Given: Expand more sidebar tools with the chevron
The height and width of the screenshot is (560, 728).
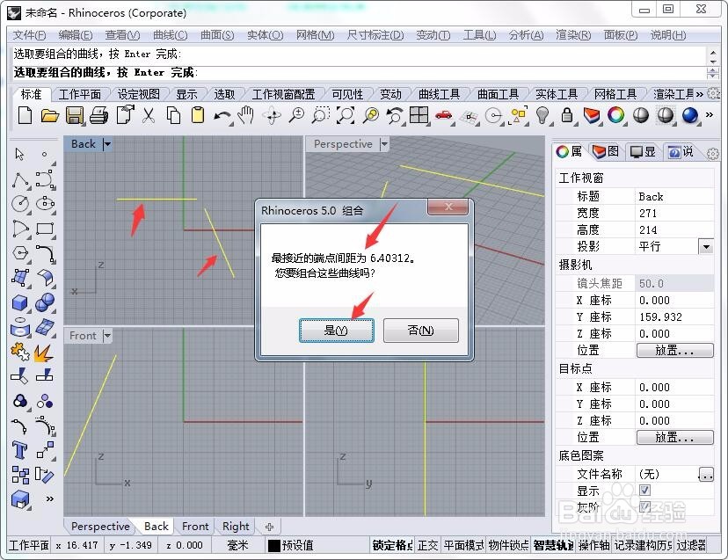Looking at the screenshot, I should 50,498.
